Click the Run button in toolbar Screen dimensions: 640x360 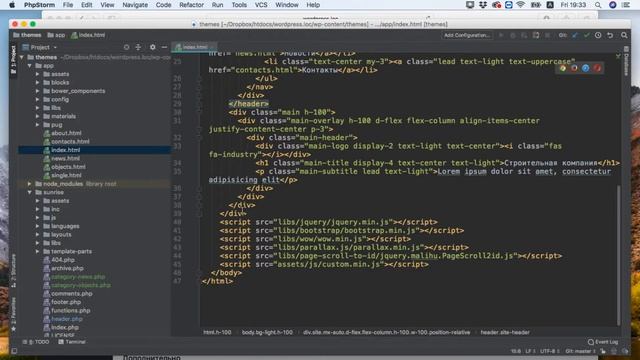pos(501,36)
